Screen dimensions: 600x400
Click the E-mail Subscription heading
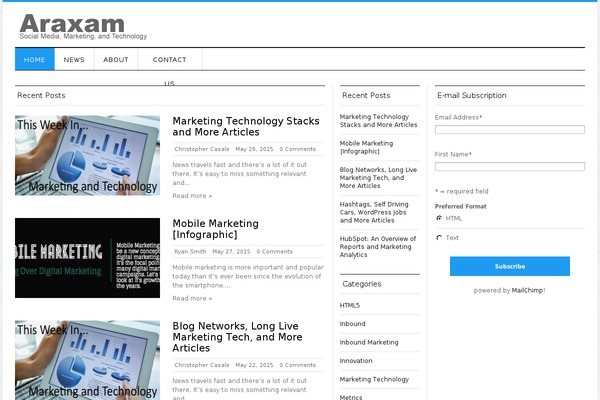(471, 95)
